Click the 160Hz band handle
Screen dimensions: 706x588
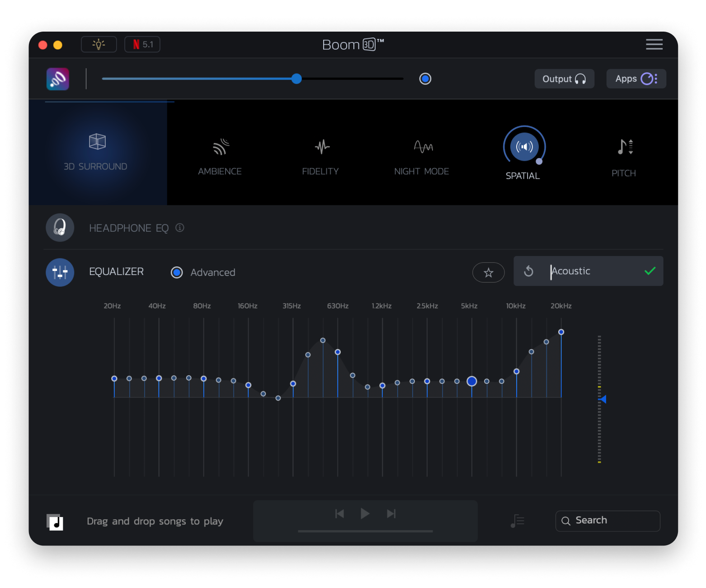(248, 385)
